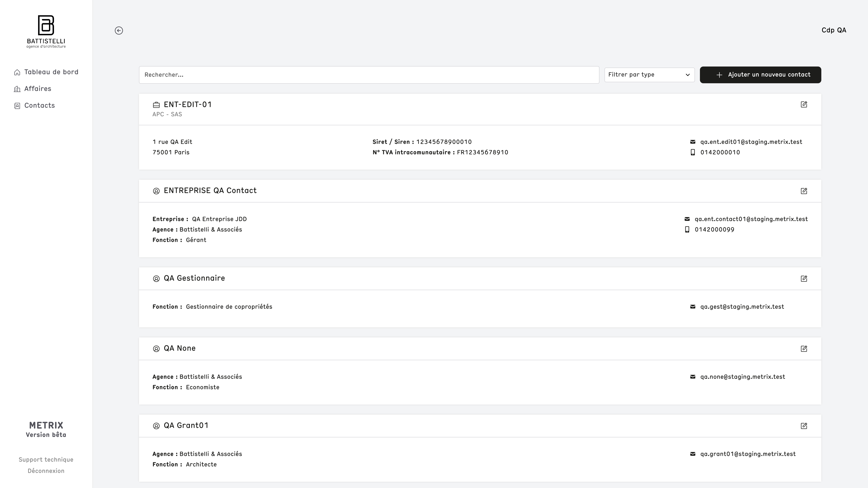Click the mail icon for qa.none email

693,377
